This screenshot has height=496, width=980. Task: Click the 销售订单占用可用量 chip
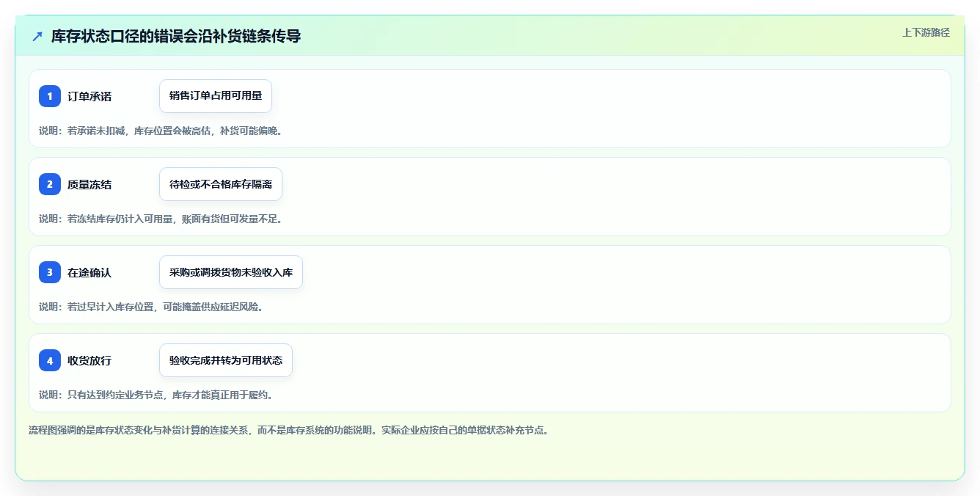point(216,96)
